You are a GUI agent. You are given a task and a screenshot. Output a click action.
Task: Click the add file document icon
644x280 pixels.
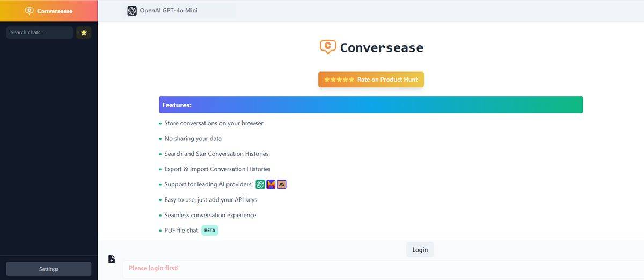(x=112, y=260)
